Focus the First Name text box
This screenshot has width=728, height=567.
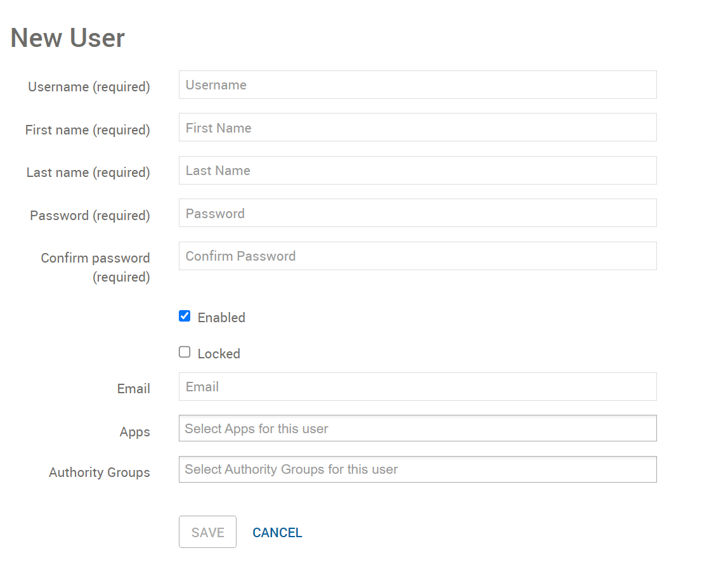(417, 127)
